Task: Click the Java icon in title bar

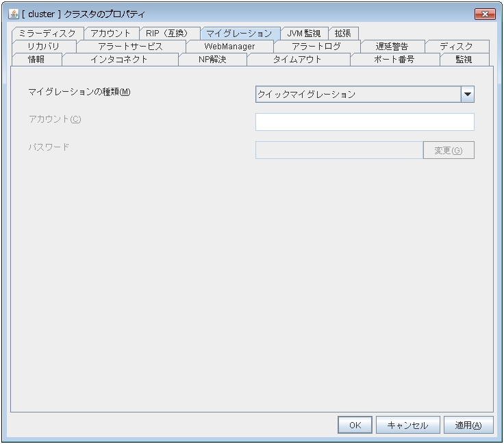Action: pos(14,14)
